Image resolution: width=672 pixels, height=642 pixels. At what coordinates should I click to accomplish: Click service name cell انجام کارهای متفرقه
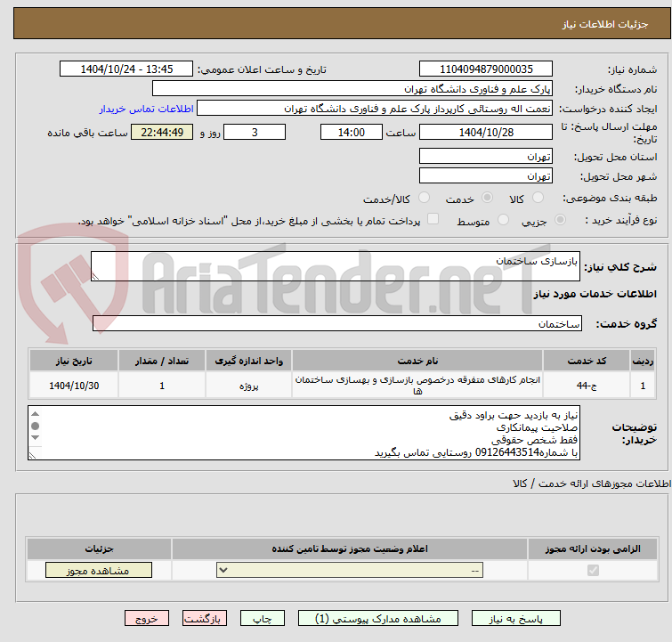tap(417, 386)
